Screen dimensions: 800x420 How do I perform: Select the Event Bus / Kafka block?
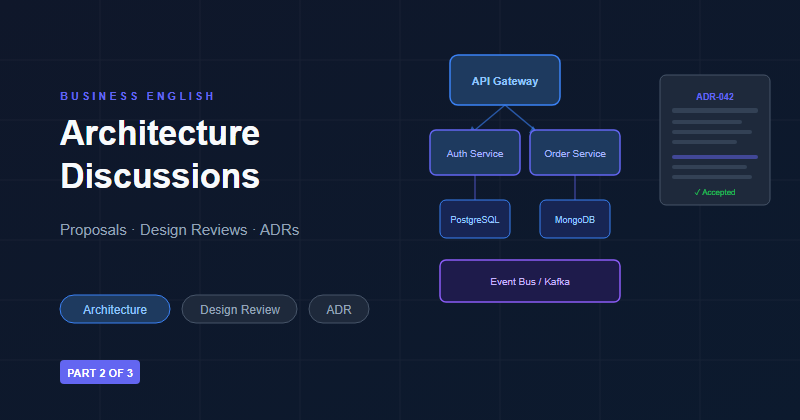[x=530, y=281]
